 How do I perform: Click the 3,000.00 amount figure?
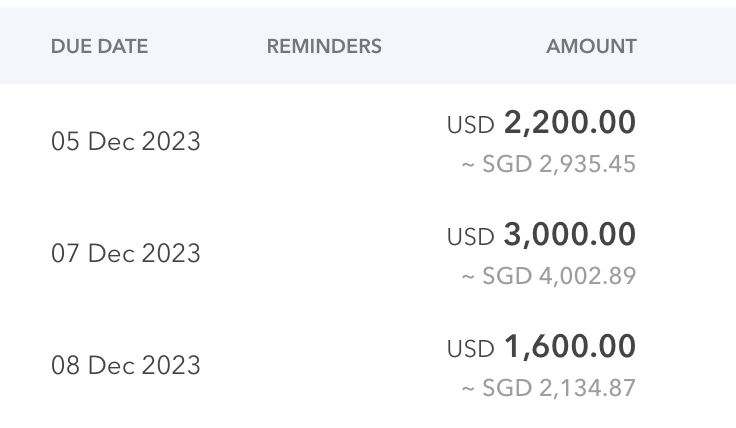pyautogui.click(x=570, y=236)
